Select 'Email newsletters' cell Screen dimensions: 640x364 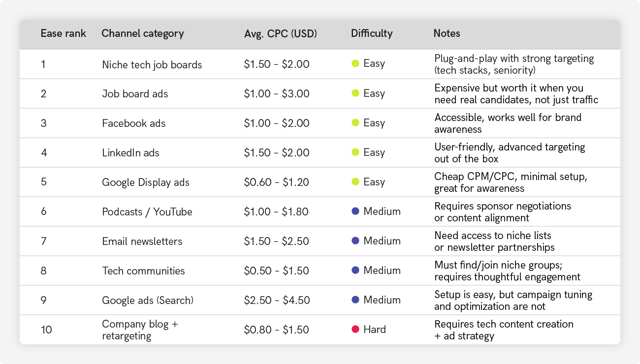(x=142, y=241)
